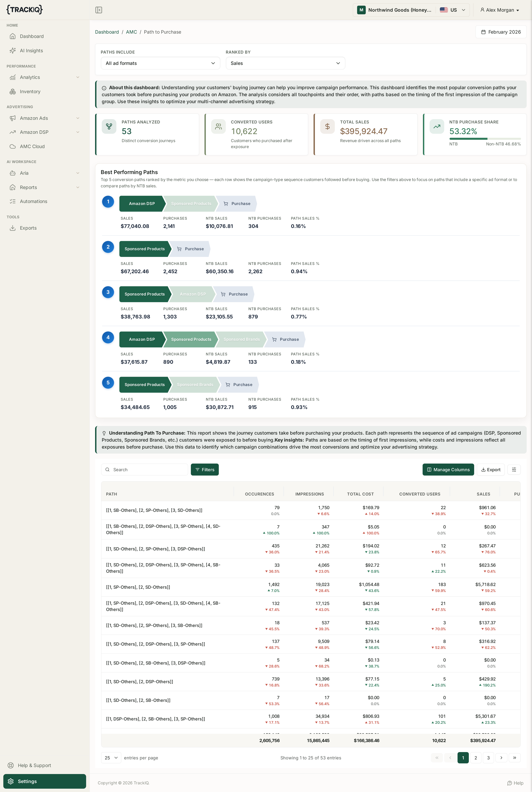
Task: Open the Ranked By Sales dropdown
Action: pyautogui.click(x=285, y=63)
